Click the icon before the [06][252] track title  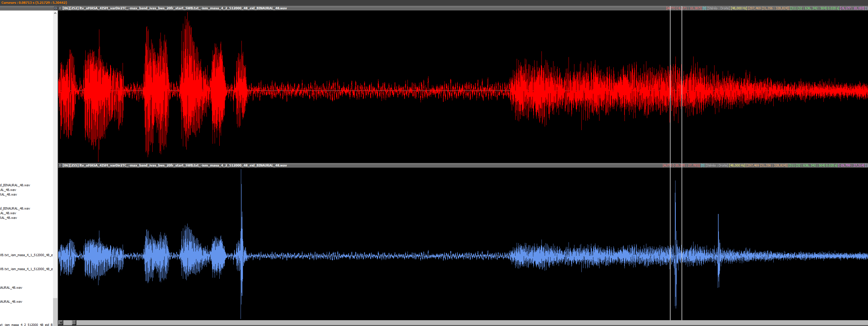click(60, 8)
